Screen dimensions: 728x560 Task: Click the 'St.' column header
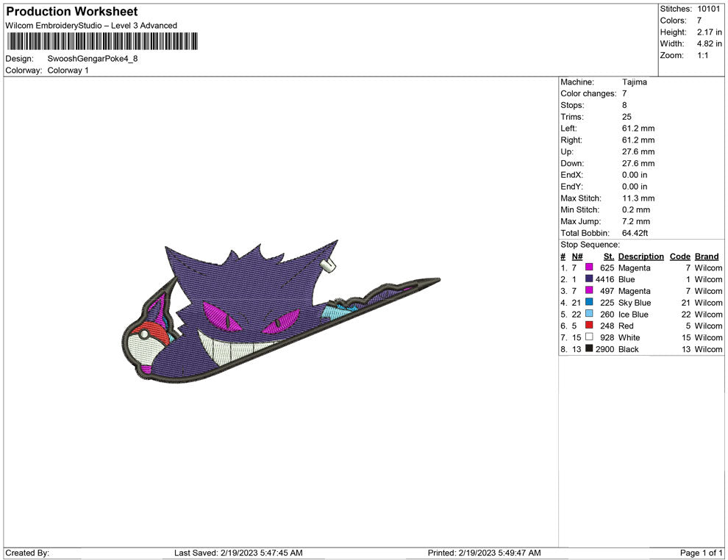pyautogui.click(x=609, y=256)
